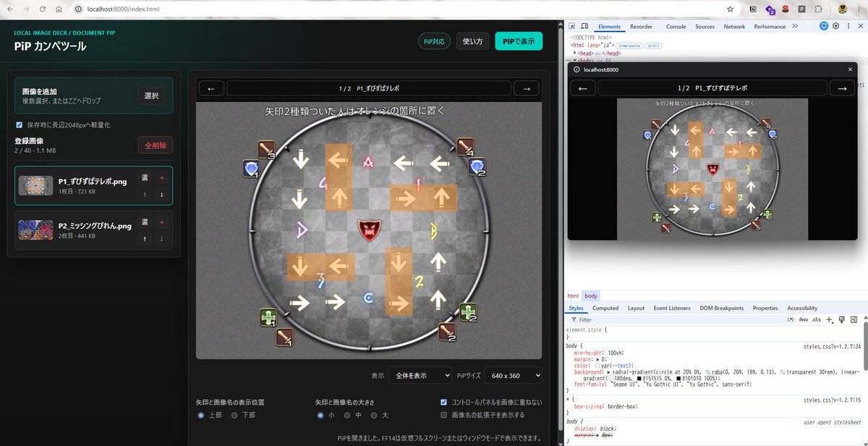This screenshot has height=446, width=868.
Task: Bookmark the page with the star icon
Action: [731, 9]
